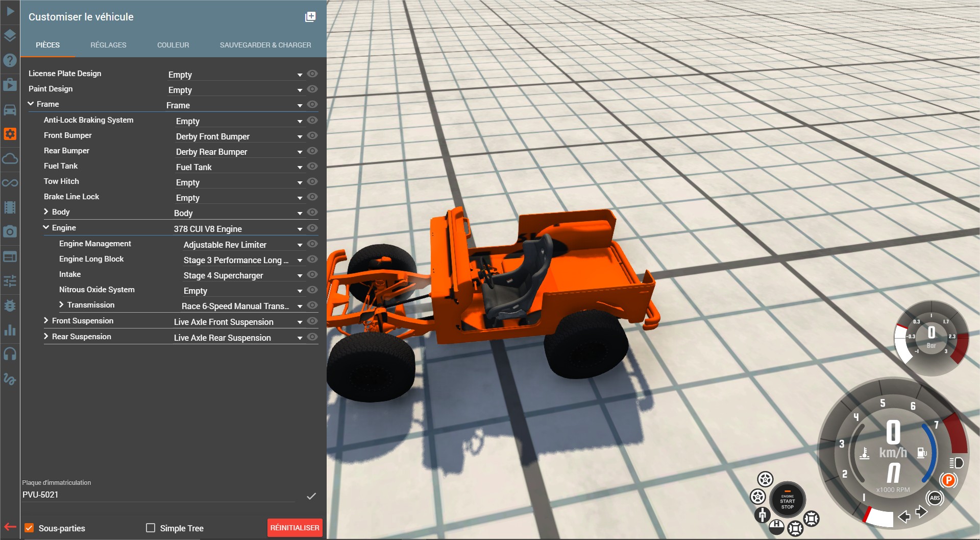Click the pop-out window icon in header
The image size is (980, 540).
pos(310,17)
